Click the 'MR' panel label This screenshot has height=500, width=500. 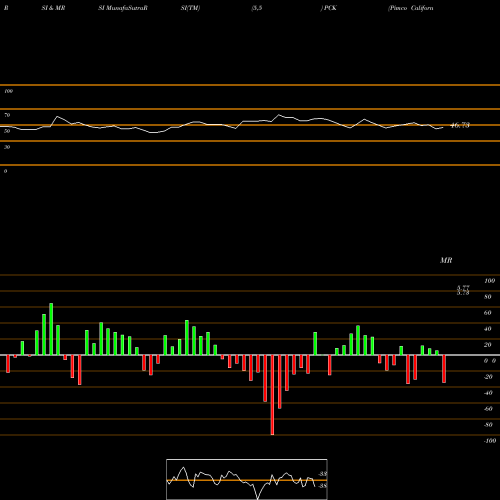pyautogui.click(x=446, y=260)
